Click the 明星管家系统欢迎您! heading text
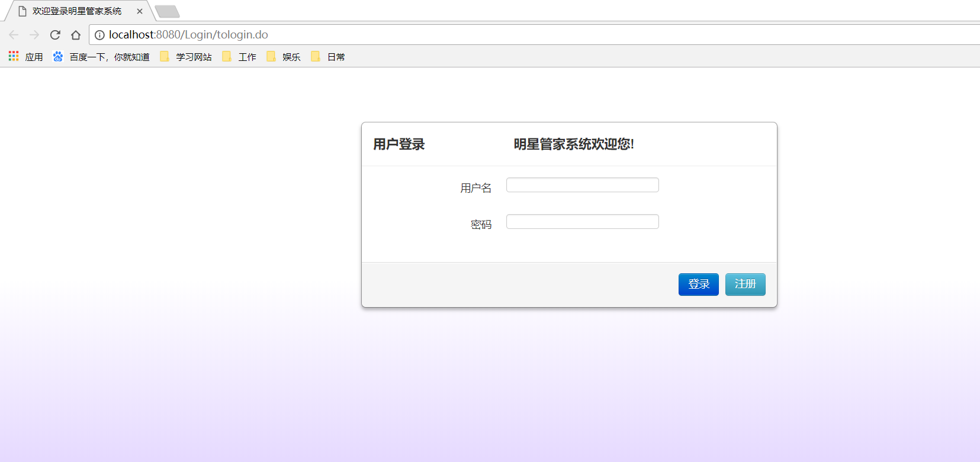This screenshot has height=462, width=980. click(x=574, y=144)
